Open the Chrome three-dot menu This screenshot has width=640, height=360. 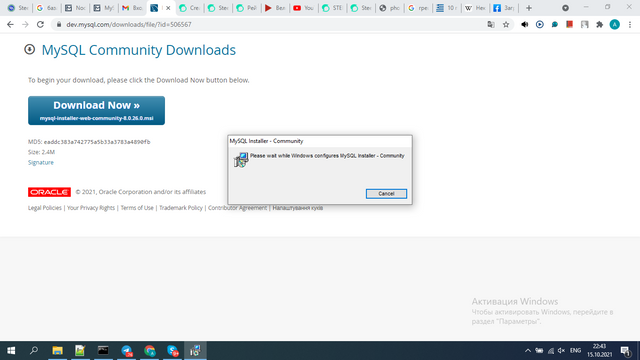tap(630, 24)
